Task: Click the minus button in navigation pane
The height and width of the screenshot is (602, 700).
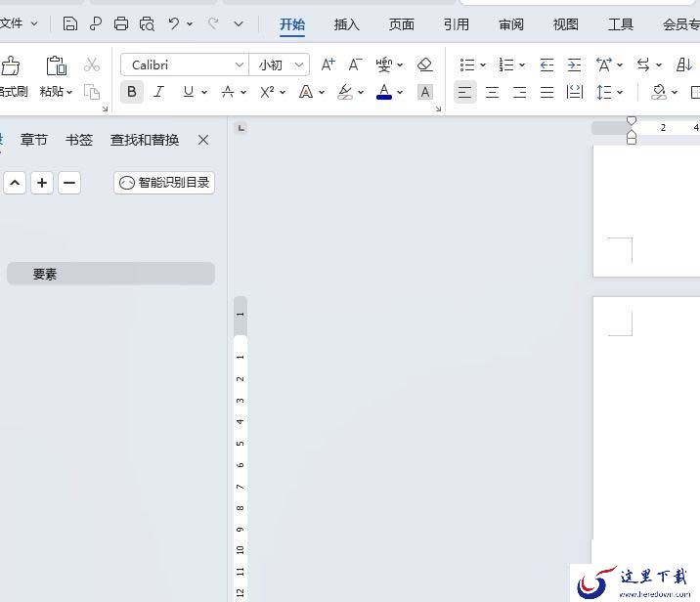Action: click(69, 183)
